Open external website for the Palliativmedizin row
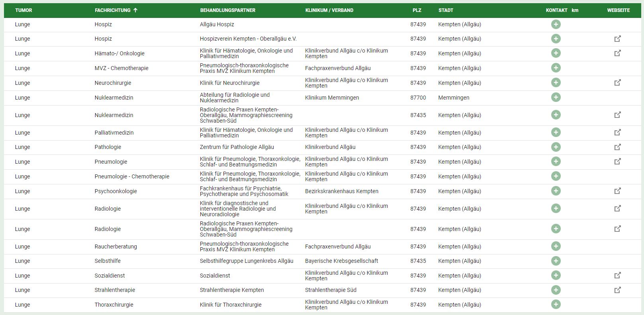Viewport: 644px width, 315px height. pos(617,132)
